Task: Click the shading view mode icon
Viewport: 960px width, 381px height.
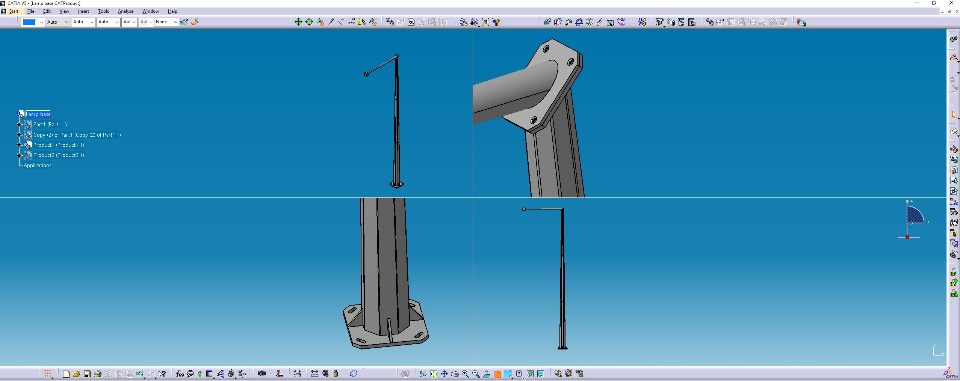Action: 519,374
